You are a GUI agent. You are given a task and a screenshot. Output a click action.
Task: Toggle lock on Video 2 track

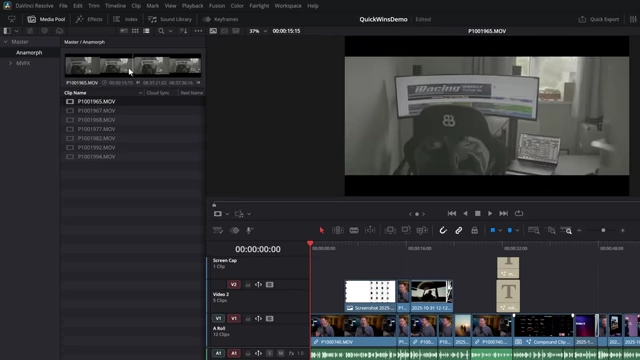tap(248, 284)
